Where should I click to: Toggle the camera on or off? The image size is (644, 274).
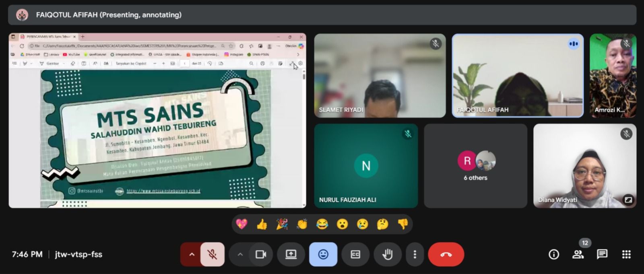pyautogui.click(x=261, y=254)
